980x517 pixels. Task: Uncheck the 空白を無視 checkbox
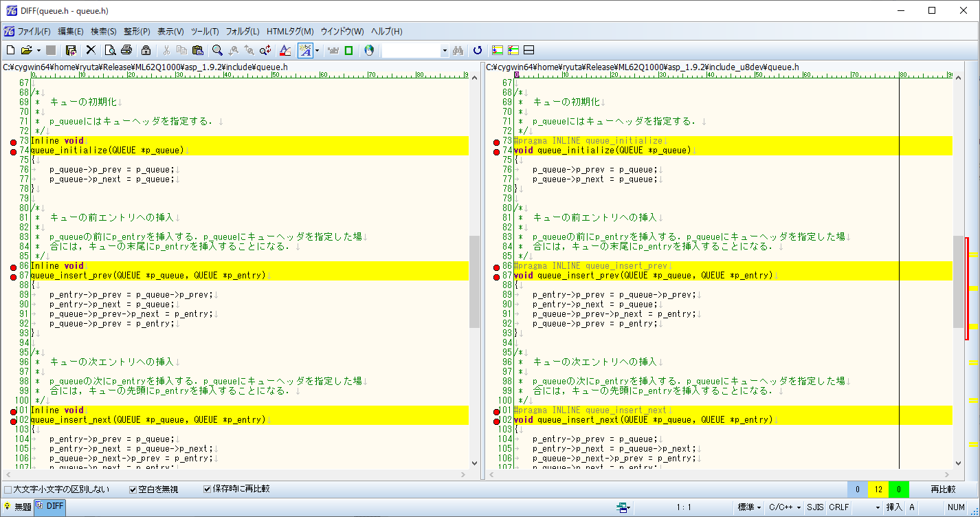[133, 489]
